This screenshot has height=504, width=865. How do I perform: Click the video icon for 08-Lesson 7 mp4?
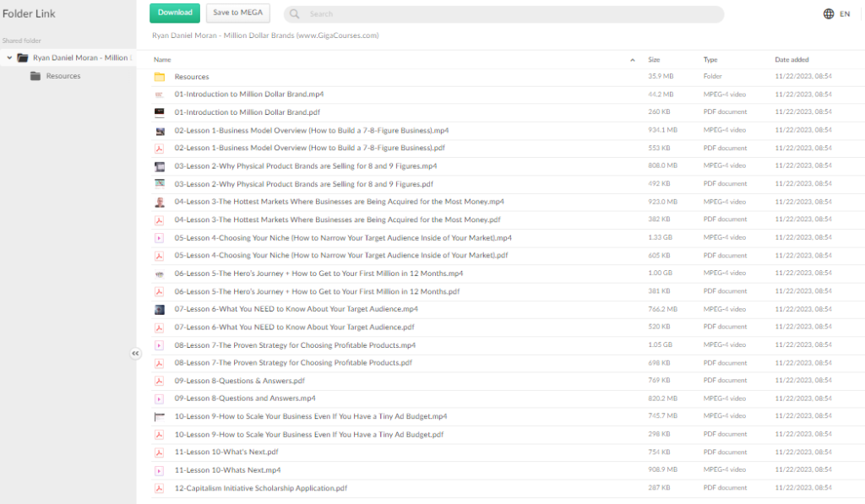click(160, 345)
